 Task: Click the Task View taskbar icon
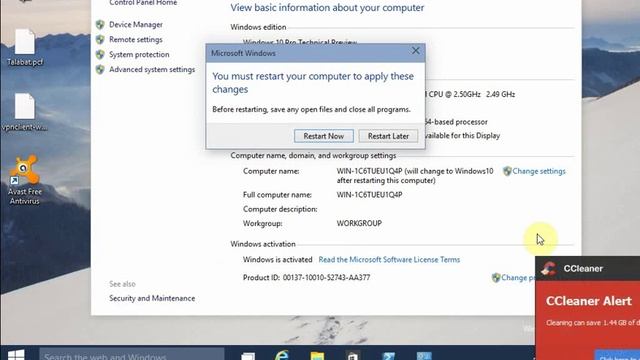click(247, 356)
